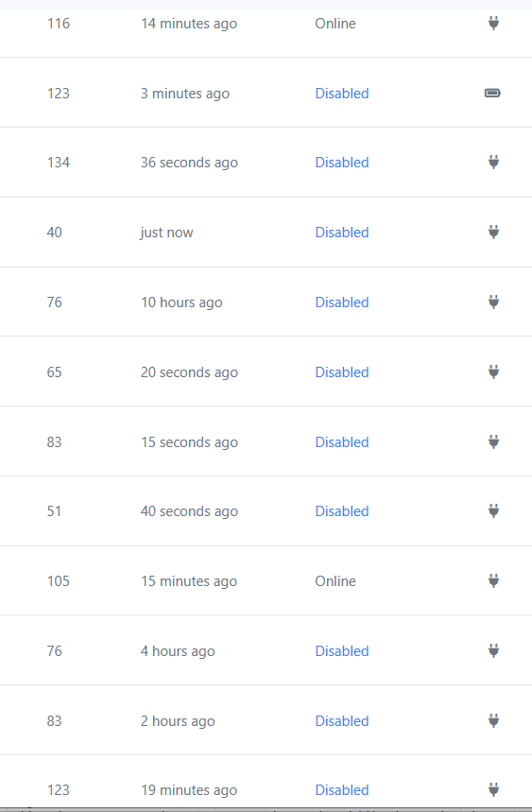Open Disabled link in row 40
The height and width of the screenshot is (812, 532).
[341, 232]
